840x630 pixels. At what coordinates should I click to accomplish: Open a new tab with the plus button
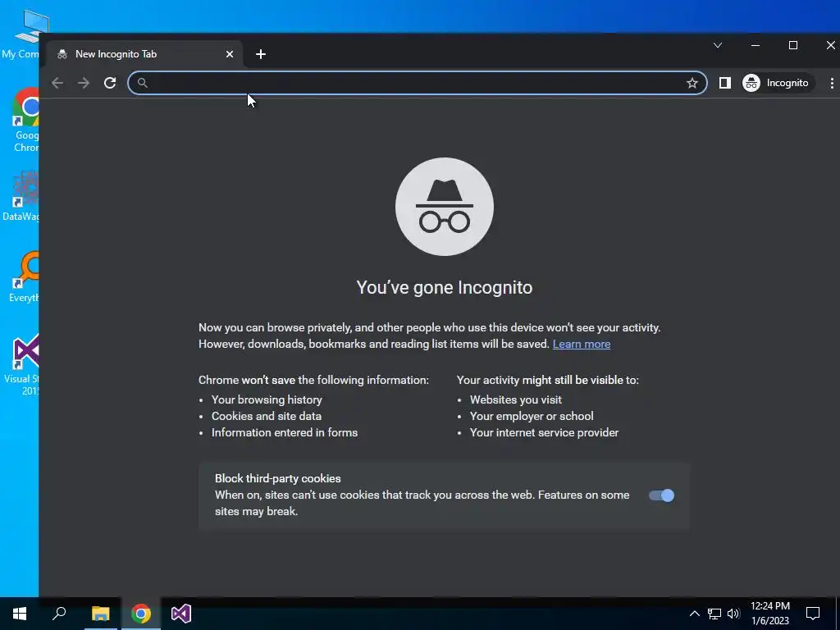tap(260, 54)
